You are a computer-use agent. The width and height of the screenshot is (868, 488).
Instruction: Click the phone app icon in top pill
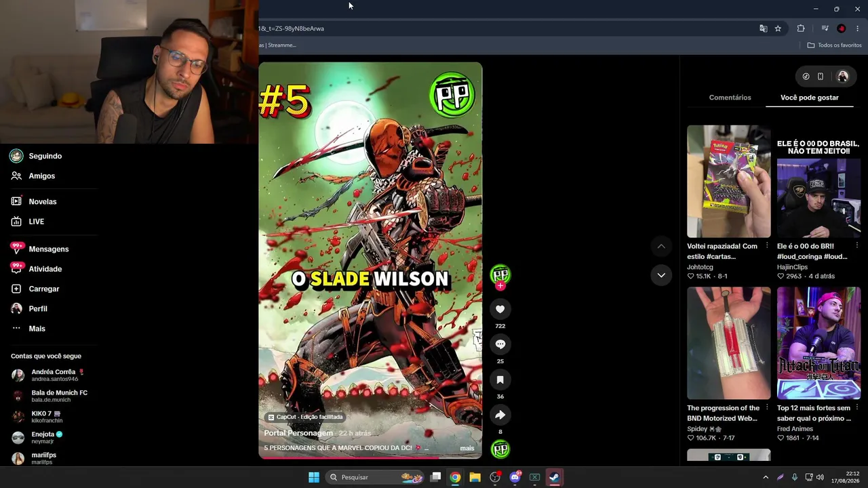point(821,77)
